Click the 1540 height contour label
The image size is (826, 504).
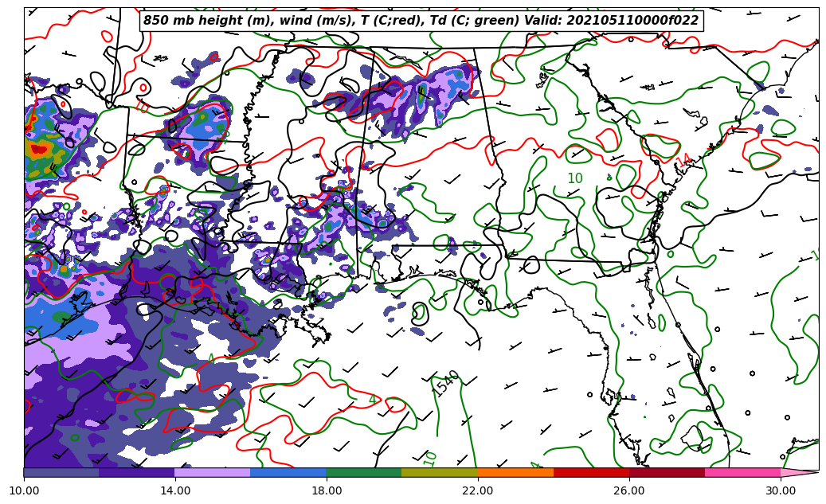point(446,383)
